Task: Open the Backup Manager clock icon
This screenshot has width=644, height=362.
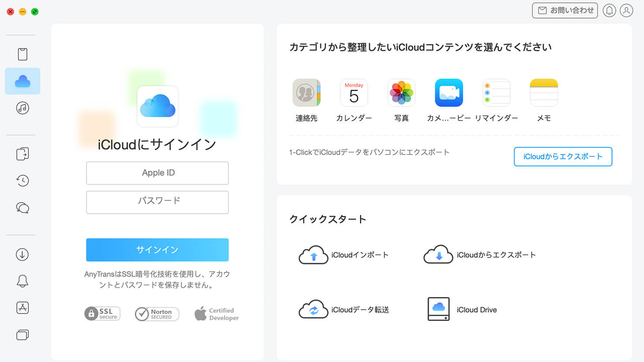Action: click(22, 180)
